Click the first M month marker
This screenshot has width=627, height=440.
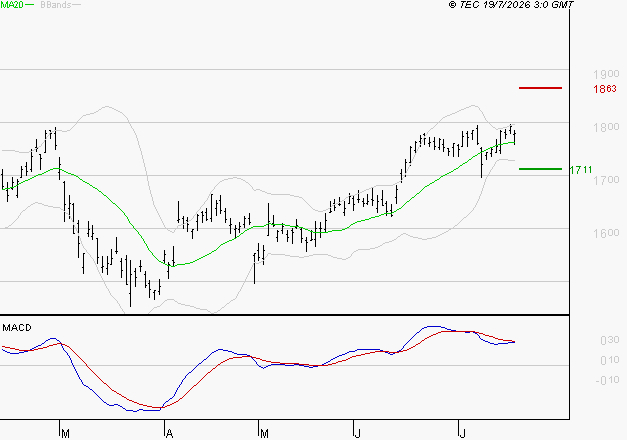(x=66, y=434)
